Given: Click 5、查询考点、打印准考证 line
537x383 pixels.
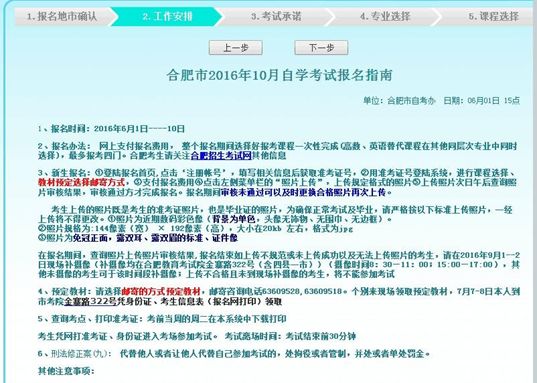Looking at the screenshot, I should (x=162, y=319).
